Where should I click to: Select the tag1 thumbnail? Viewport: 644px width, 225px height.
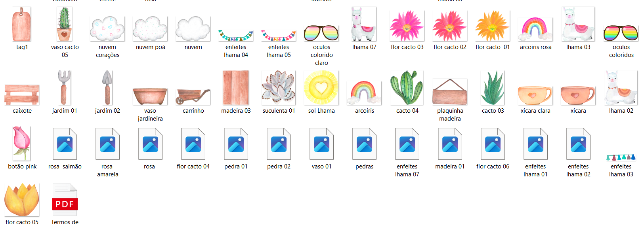pos(22,25)
